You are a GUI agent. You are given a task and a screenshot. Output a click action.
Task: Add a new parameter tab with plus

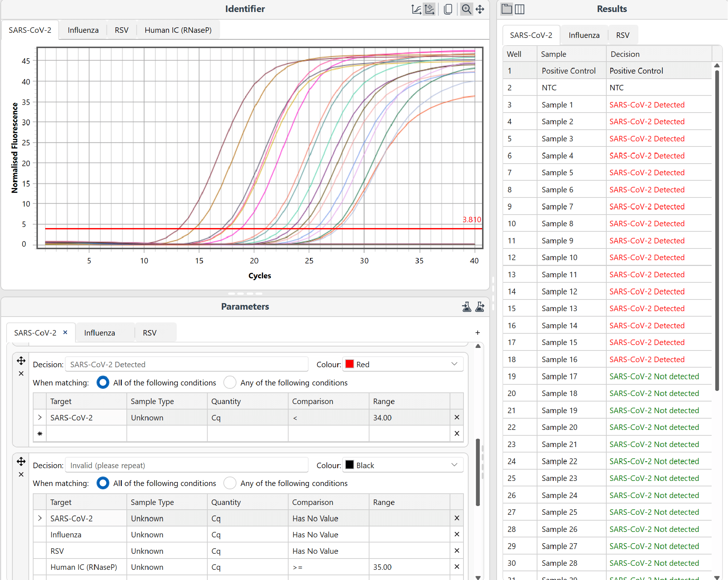tap(477, 333)
